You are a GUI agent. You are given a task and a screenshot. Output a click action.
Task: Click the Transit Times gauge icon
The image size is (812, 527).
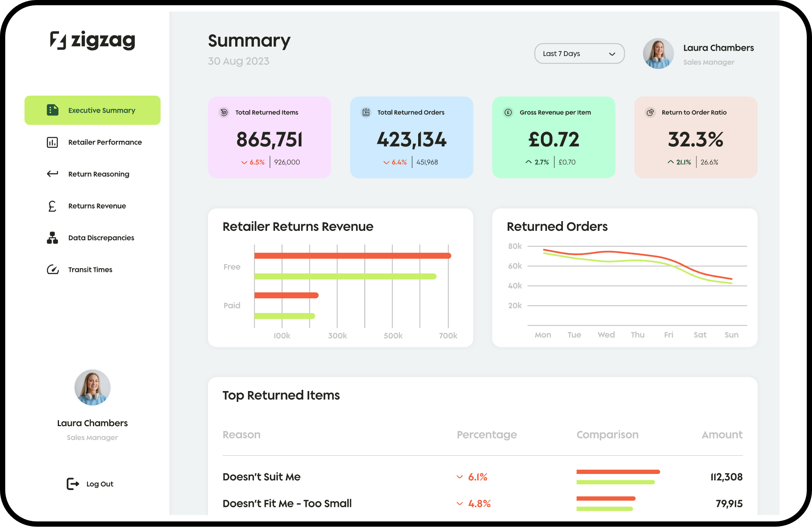(x=53, y=269)
